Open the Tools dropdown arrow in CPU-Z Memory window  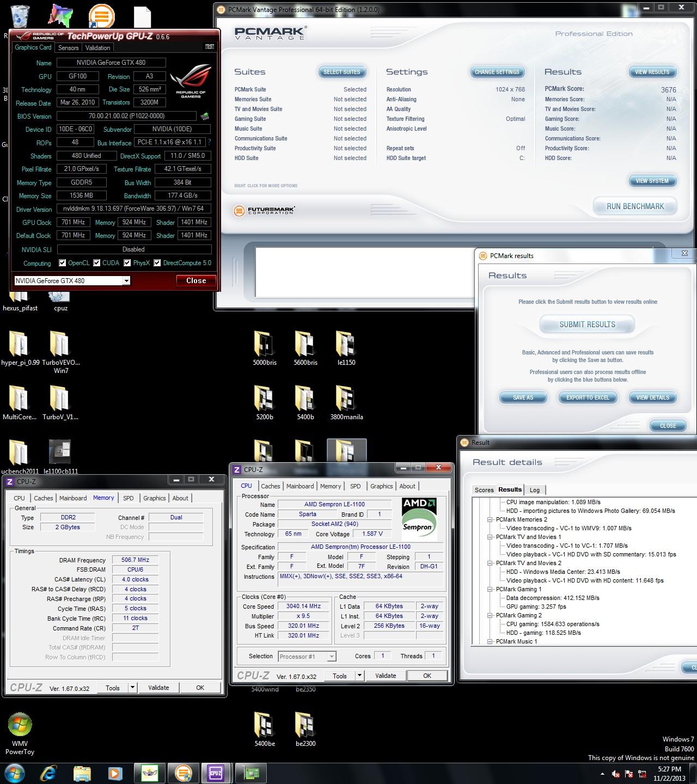click(132, 688)
